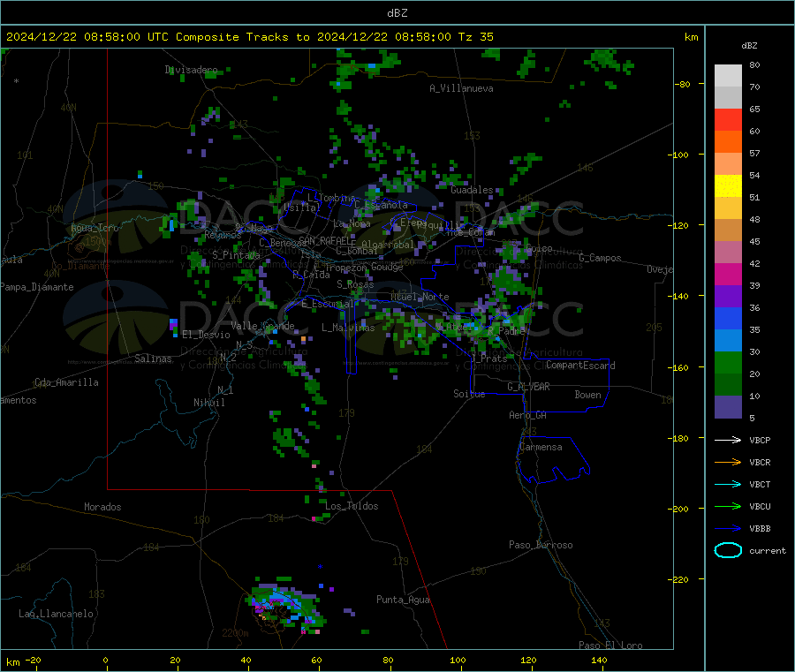Click the -200 km tick on the vertical axis
795x672 pixels.
680,509
